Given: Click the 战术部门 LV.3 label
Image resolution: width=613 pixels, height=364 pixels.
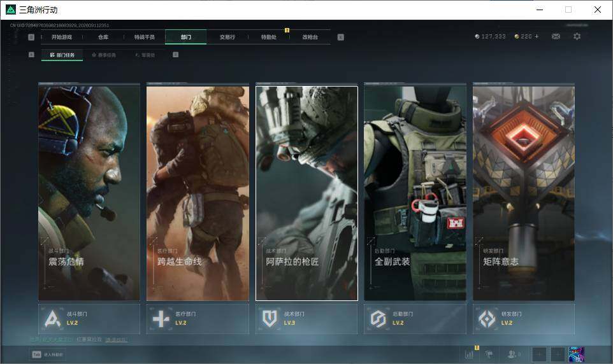Looking at the screenshot, I should [290, 323].
